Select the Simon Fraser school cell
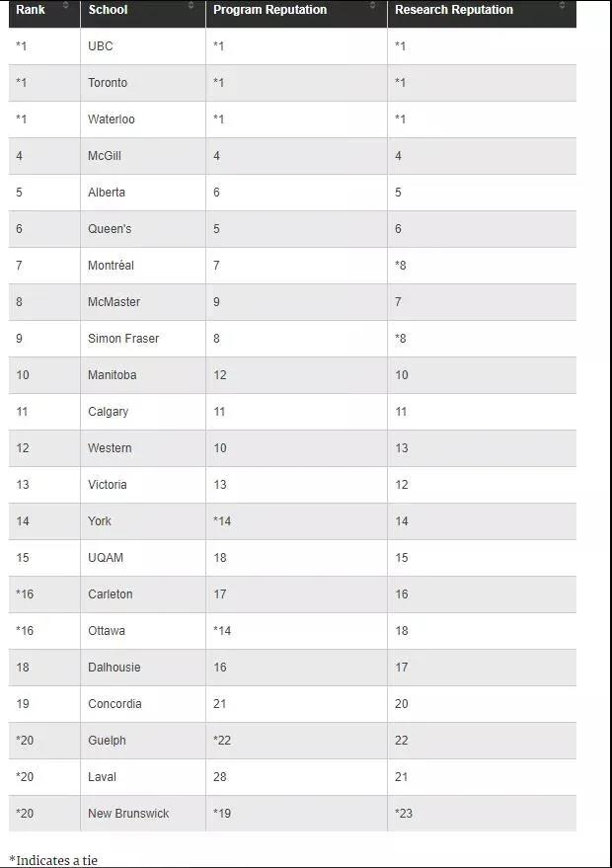Viewport: 612px width, 868px height. pos(123,339)
